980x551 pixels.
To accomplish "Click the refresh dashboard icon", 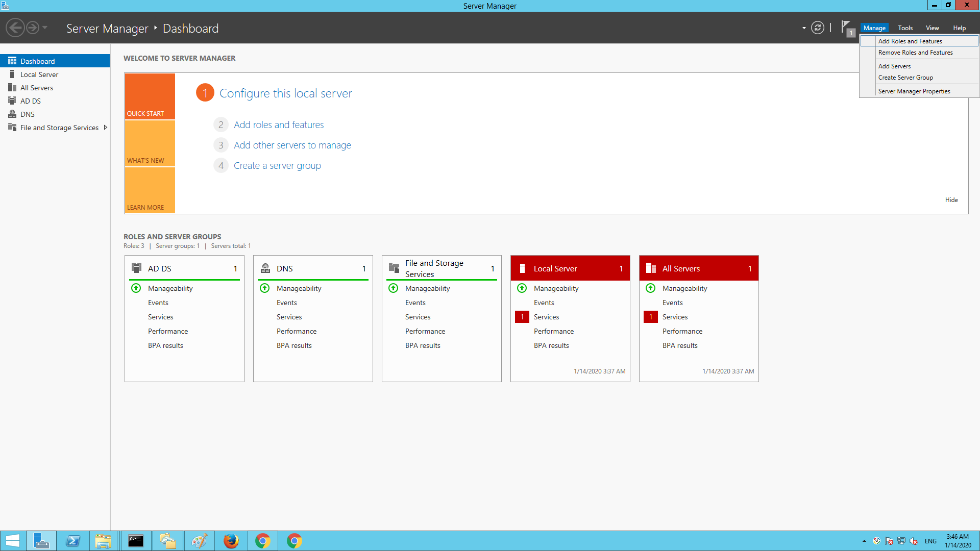I will pyautogui.click(x=818, y=28).
